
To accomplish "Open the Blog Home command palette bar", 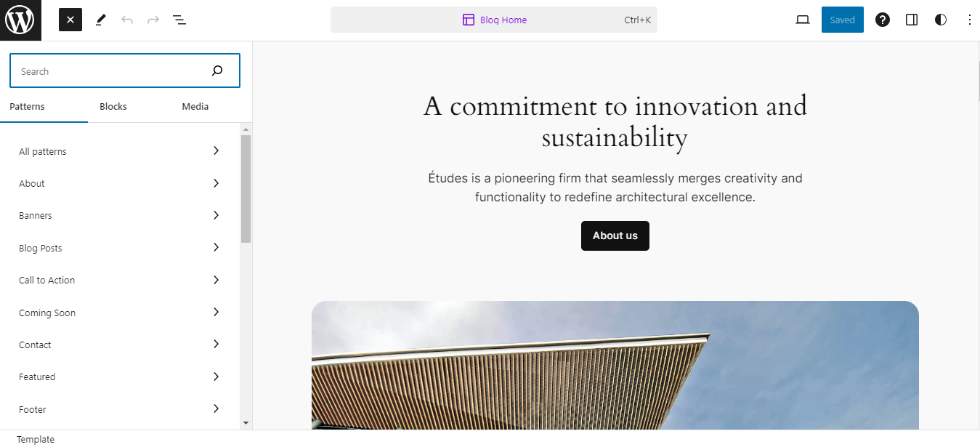I will [x=494, y=20].
